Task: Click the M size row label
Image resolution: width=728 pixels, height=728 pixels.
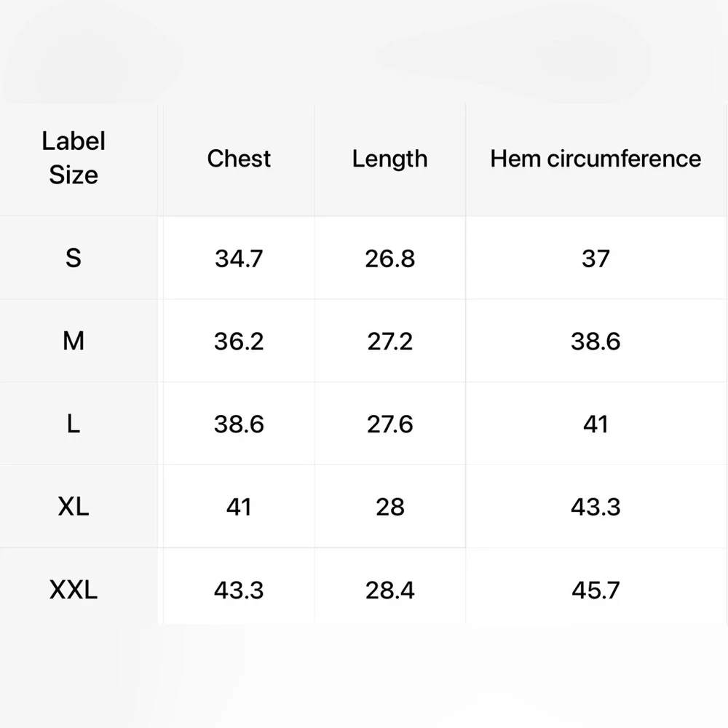Action: (74, 341)
